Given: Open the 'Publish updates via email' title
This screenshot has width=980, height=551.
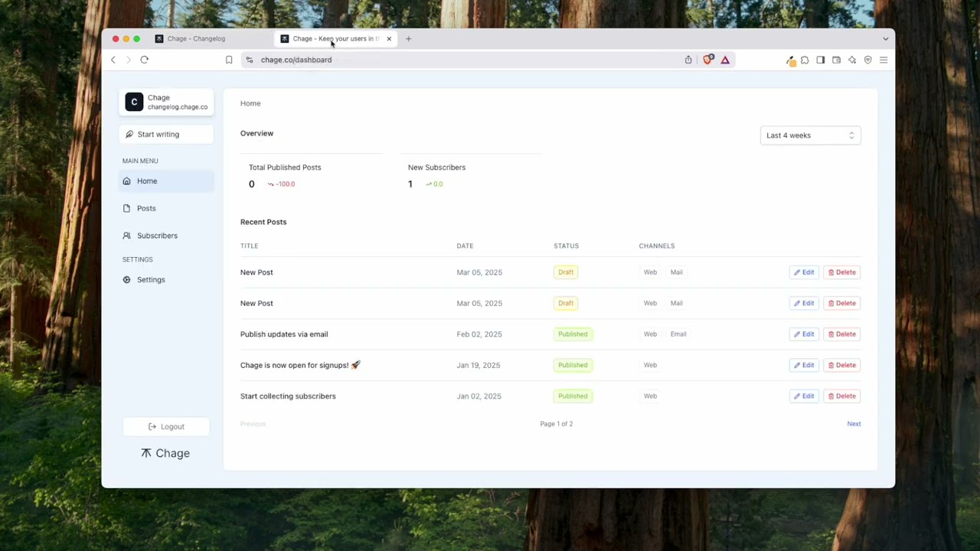Looking at the screenshot, I should click(x=284, y=334).
